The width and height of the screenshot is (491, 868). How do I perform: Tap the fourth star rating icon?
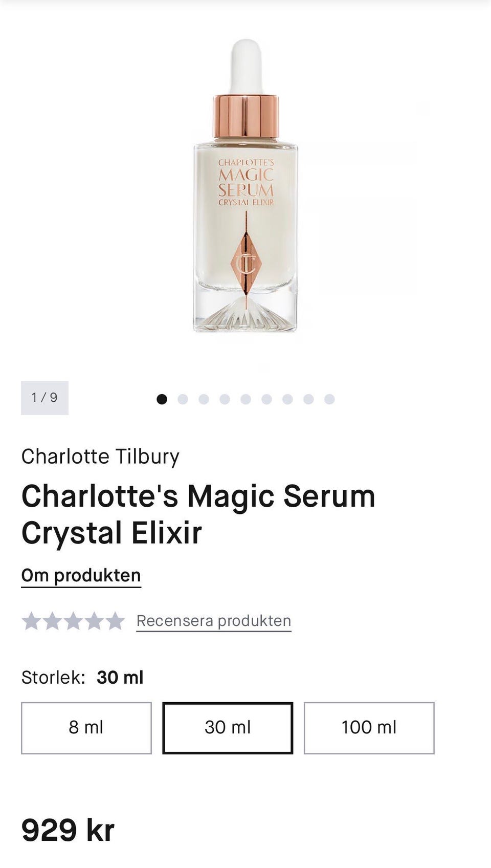tap(94, 621)
